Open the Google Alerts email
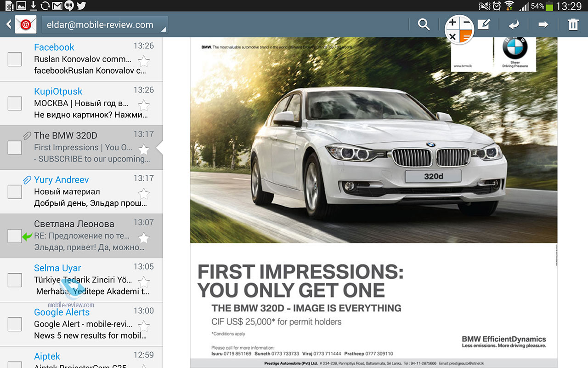The height and width of the screenshot is (368, 588). [81, 324]
